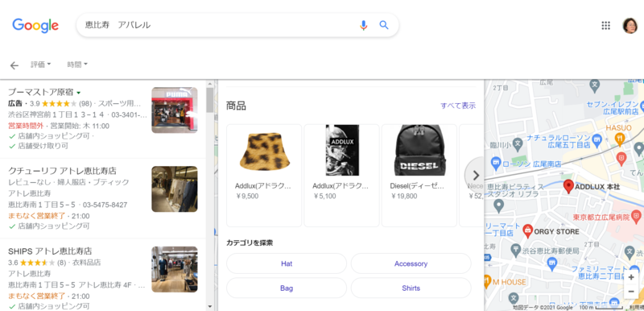Click 営業時間外 status on Puma listing
The width and height of the screenshot is (644, 311).
coord(26,126)
